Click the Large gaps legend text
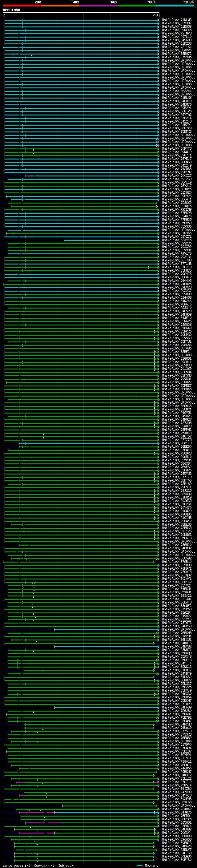 tap(13, 865)
